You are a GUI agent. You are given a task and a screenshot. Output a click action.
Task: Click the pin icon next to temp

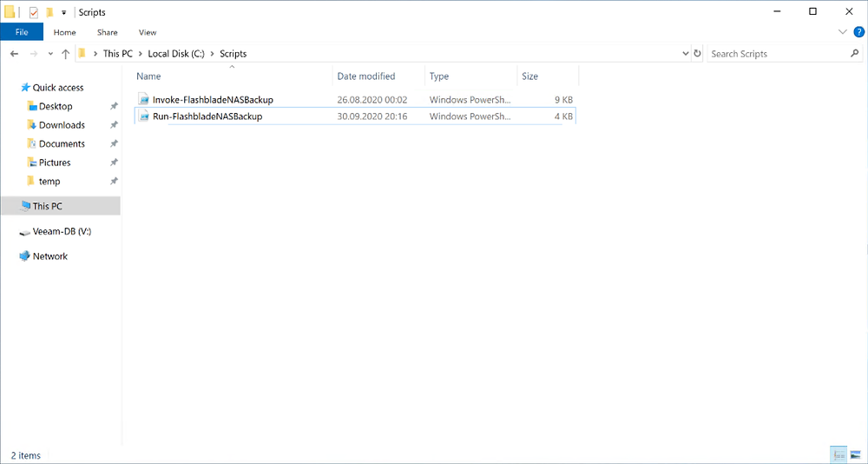(114, 182)
